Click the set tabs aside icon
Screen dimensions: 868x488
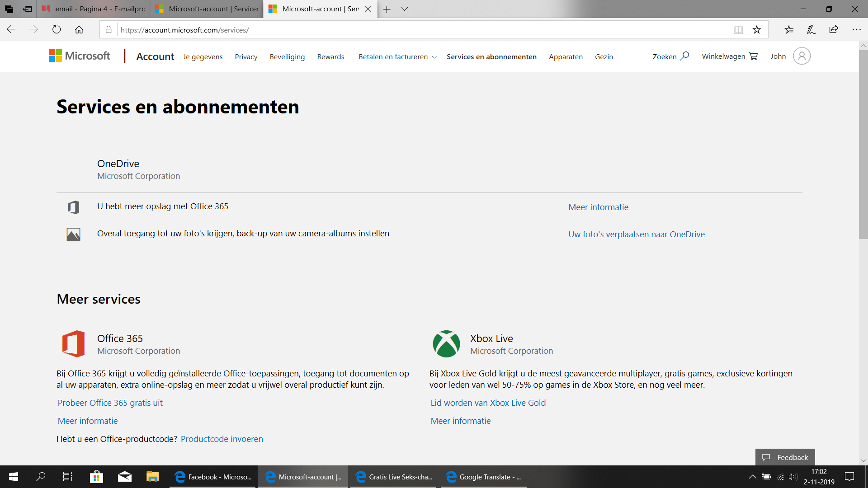coord(27,9)
